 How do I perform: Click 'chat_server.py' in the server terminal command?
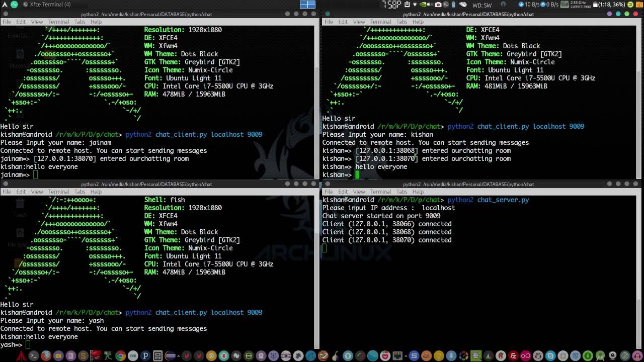pyautogui.click(x=503, y=200)
